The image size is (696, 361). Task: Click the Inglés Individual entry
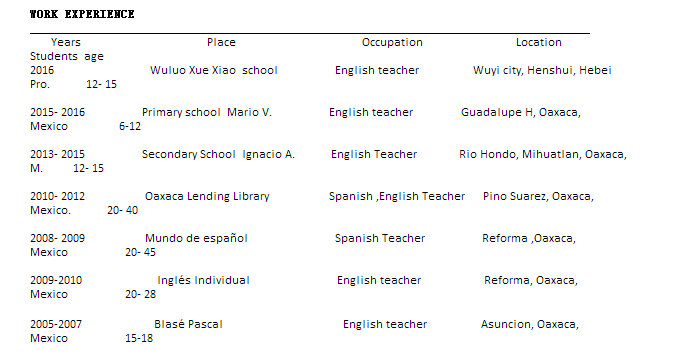tap(203, 281)
